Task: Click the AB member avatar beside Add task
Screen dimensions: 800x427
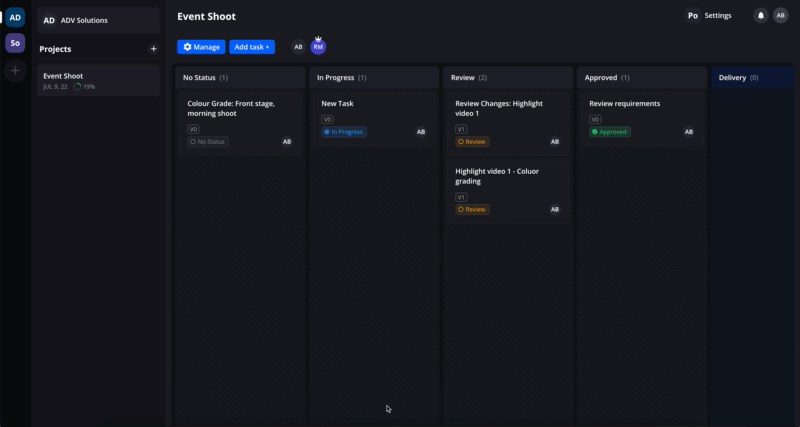Action: pyautogui.click(x=298, y=47)
